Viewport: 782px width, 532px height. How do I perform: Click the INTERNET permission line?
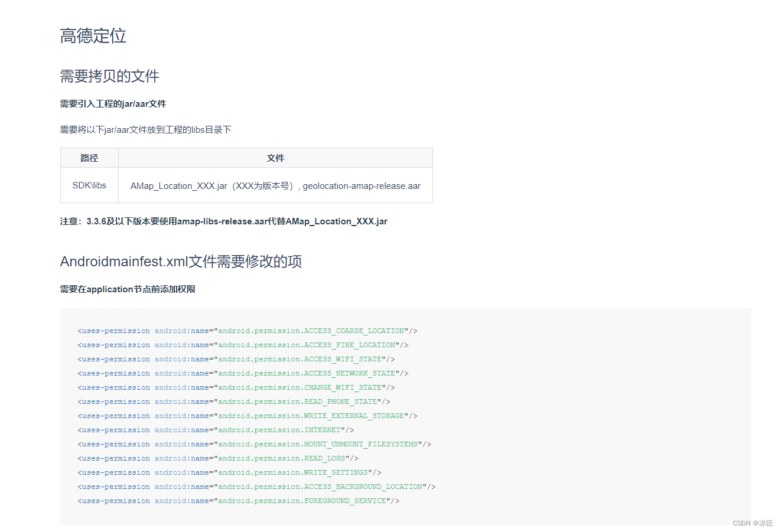click(x=216, y=430)
